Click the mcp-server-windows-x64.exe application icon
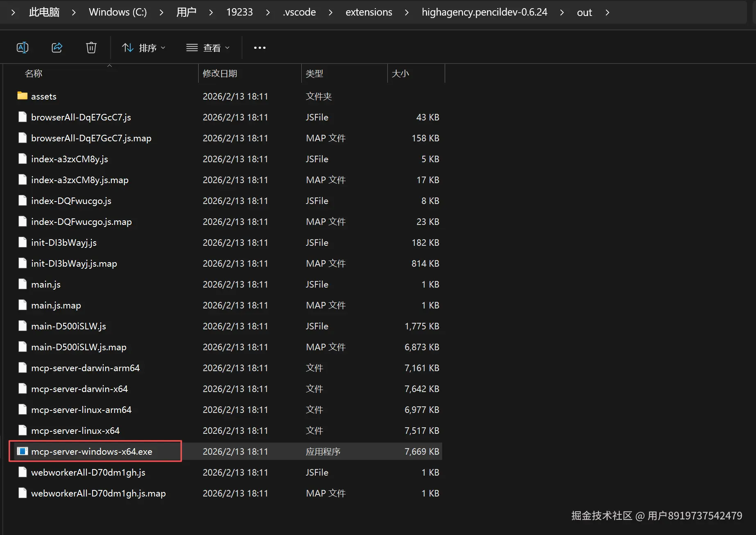 click(23, 451)
